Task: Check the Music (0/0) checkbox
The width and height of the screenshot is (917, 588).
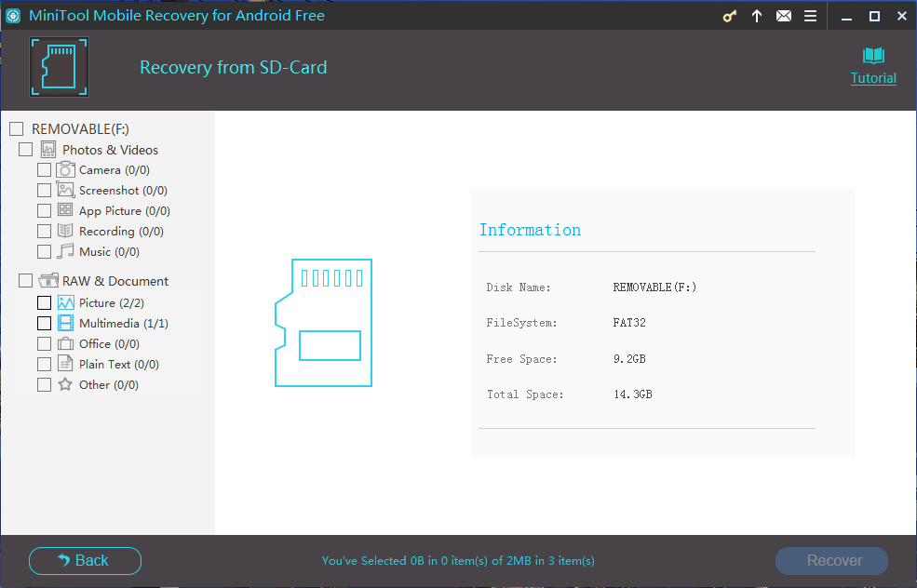Action: point(45,252)
